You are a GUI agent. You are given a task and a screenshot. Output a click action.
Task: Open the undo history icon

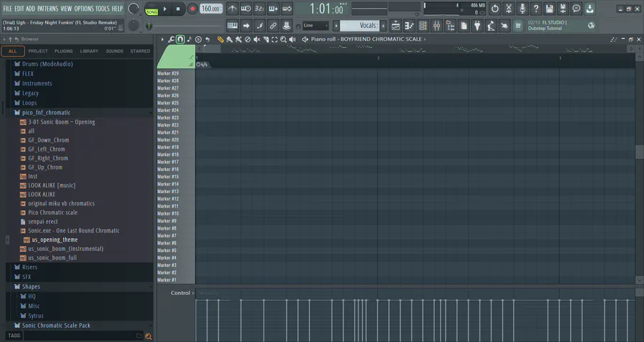click(495, 8)
